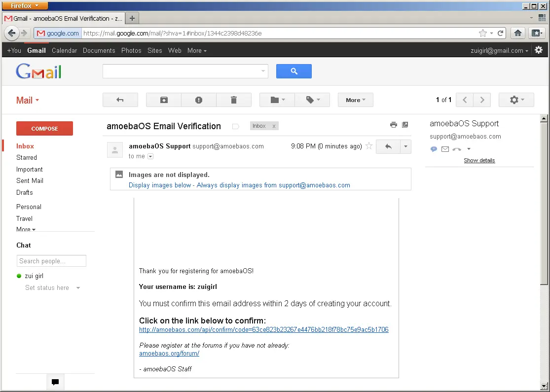Show search options arrow in search box
The image size is (550, 392).
point(263,71)
